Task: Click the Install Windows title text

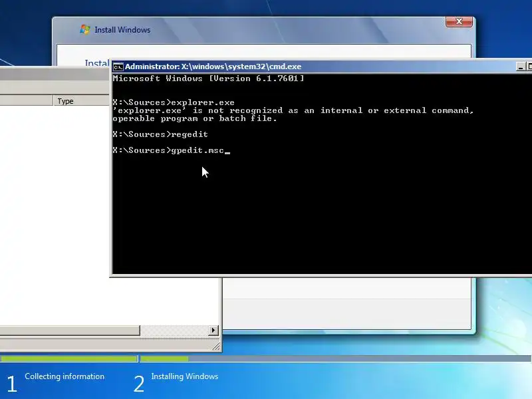Action: (122, 30)
